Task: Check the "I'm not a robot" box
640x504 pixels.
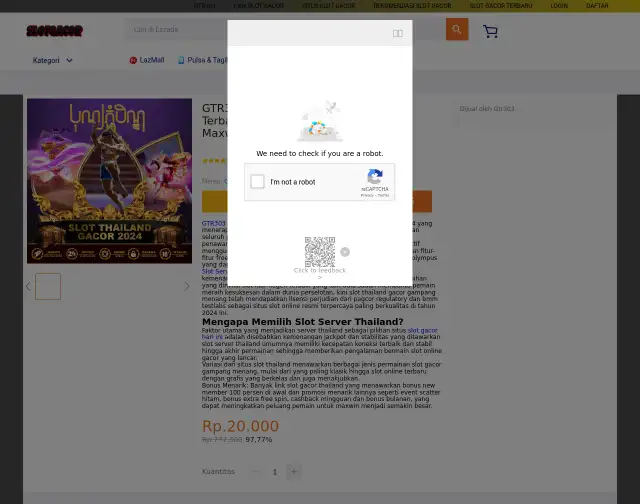Action: [x=257, y=182]
